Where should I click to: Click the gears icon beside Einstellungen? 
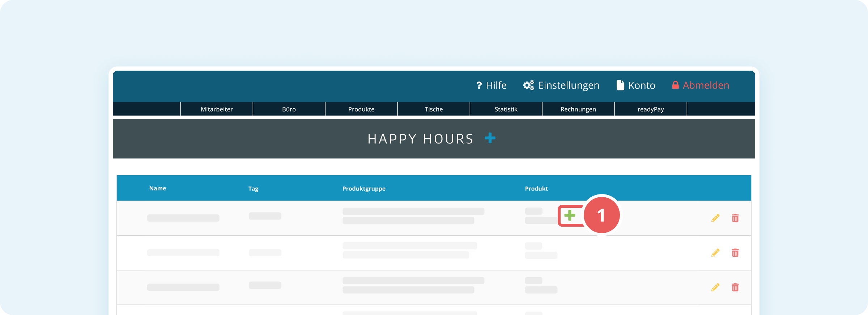(529, 85)
